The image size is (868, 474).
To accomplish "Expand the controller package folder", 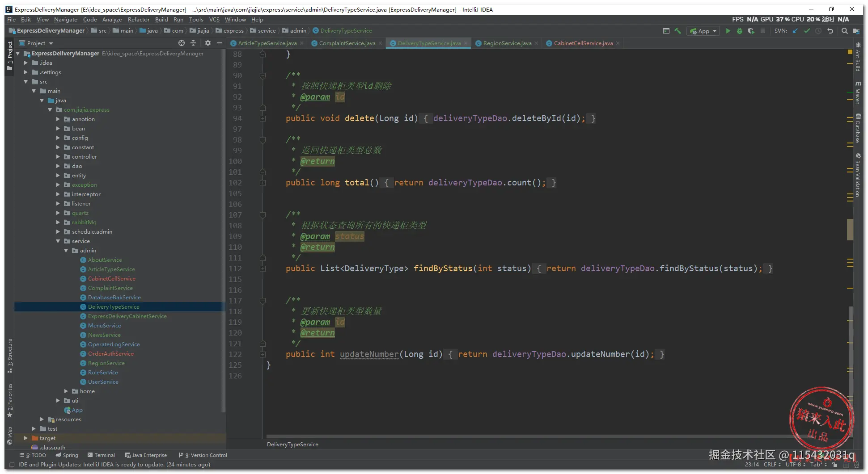I will coord(58,157).
